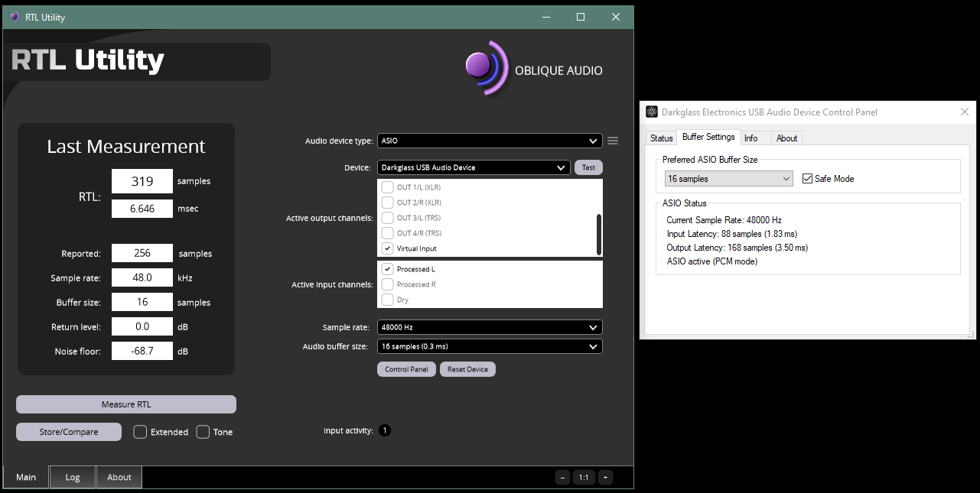Zoom out with the minus button

tap(563, 478)
